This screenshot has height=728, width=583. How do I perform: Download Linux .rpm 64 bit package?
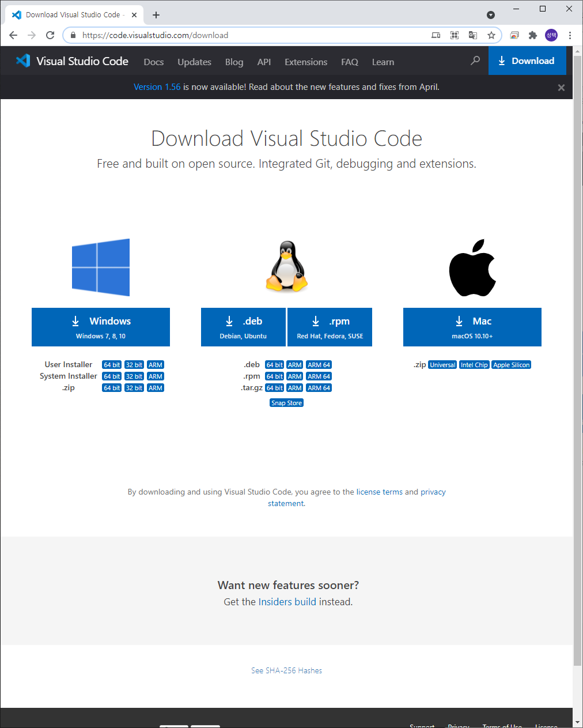click(x=275, y=376)
